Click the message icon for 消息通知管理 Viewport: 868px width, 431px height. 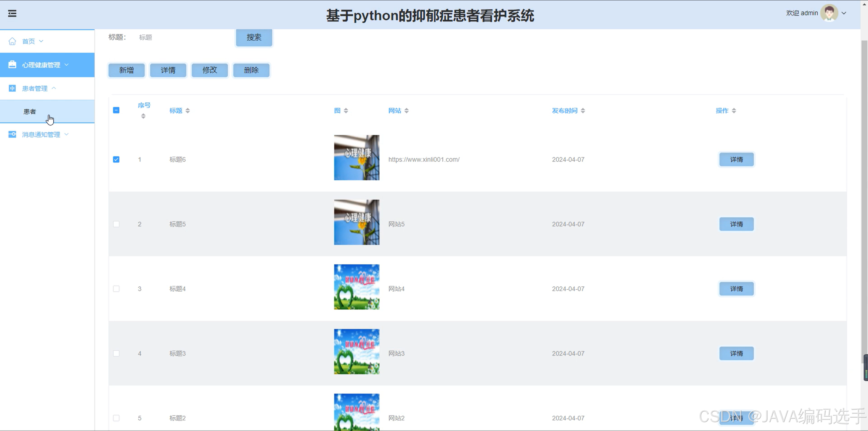click(x=12, y=134)
